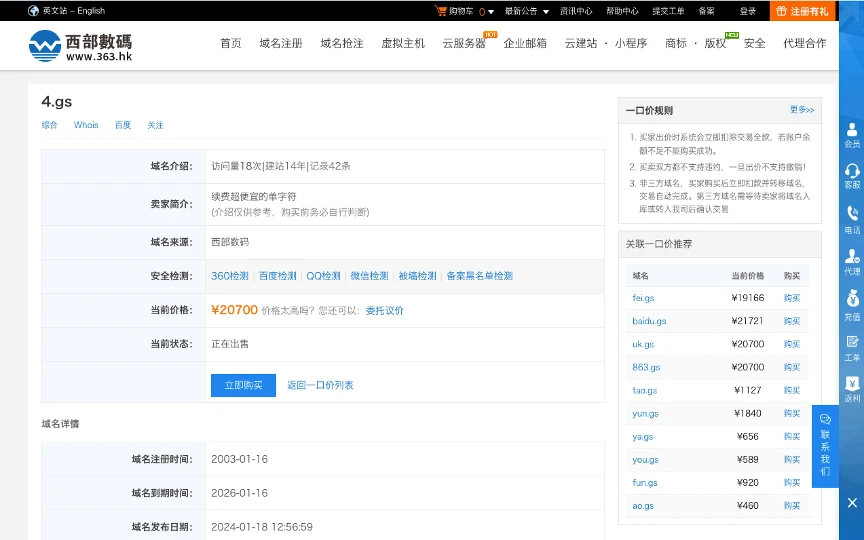Open the shopping cart icon
Image resolution: width=864 pixels, height=540 pixels.
440,10
